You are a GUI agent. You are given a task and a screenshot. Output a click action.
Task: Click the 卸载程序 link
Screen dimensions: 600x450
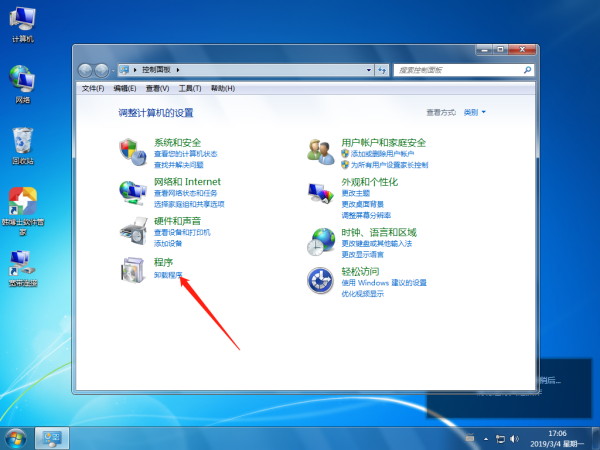pos(168,275)
